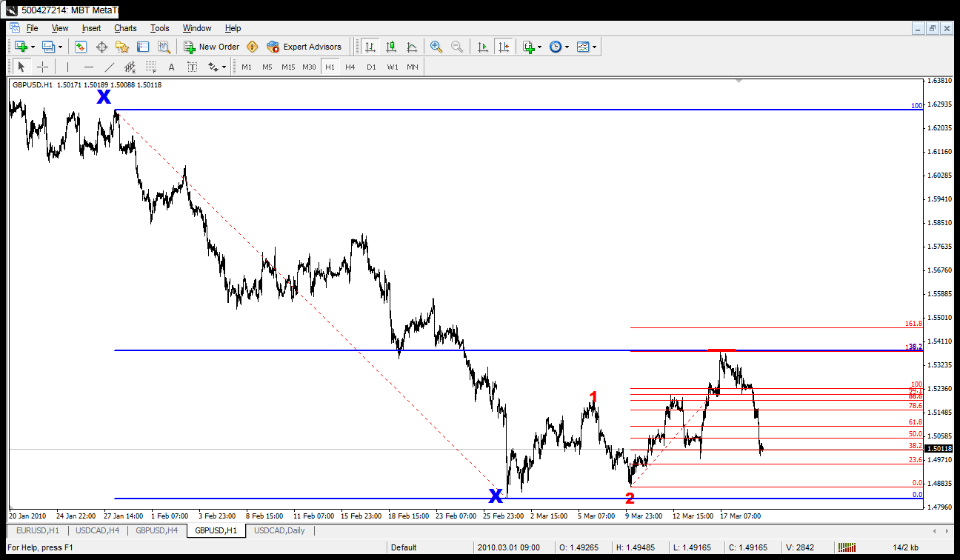Image resolution: width=960 pixels, height=560 pixels.
Task: Select the H1 timeframe
Action: (330, 67)
